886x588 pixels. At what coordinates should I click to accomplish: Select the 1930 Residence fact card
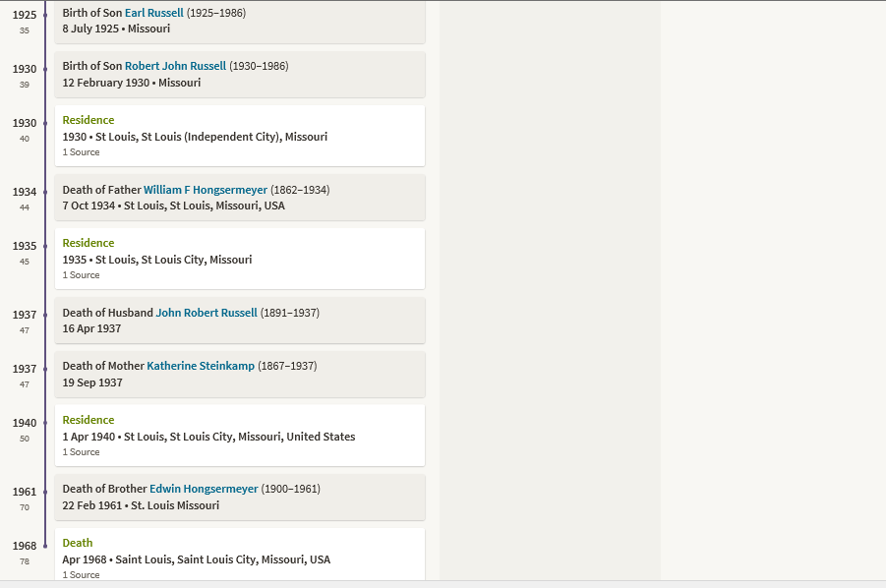pos(240,136)
